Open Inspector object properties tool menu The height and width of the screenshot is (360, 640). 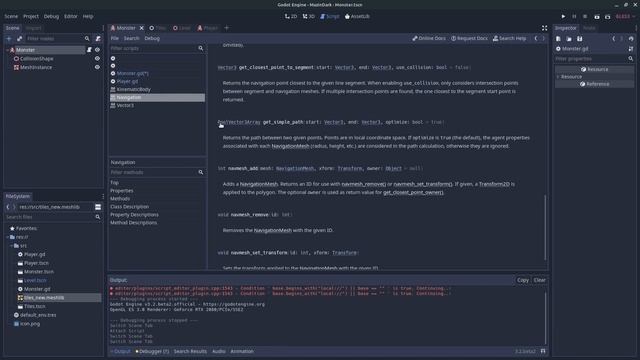tap(631, 49)
